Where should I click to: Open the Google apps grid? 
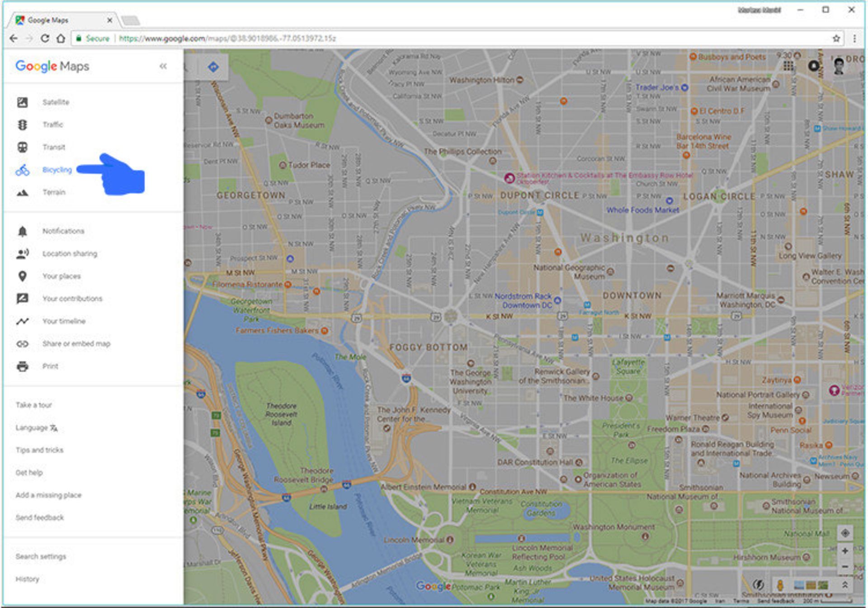point(788,66)
